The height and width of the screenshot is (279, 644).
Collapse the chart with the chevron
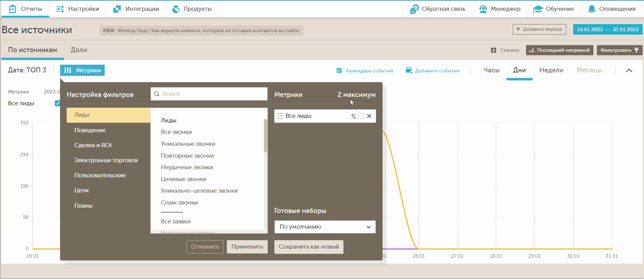pos(629,70)
